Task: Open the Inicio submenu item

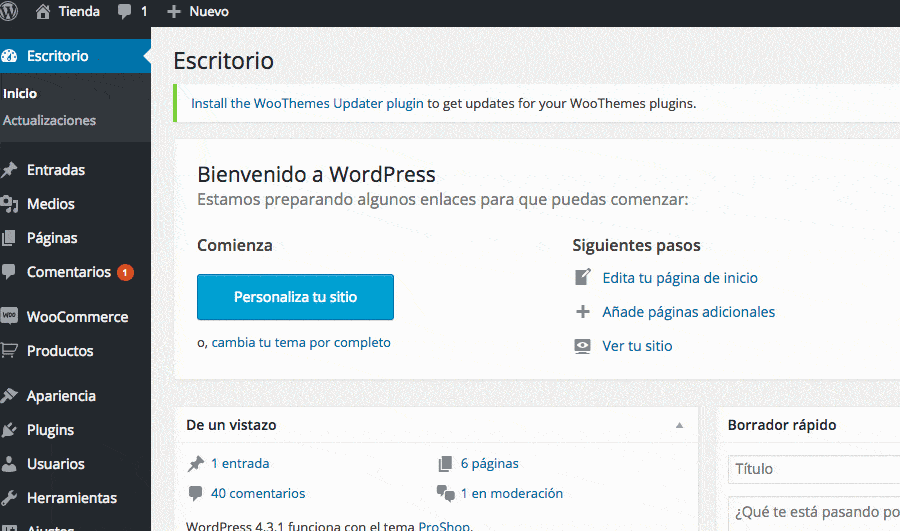Action: (x=20, y=94)
